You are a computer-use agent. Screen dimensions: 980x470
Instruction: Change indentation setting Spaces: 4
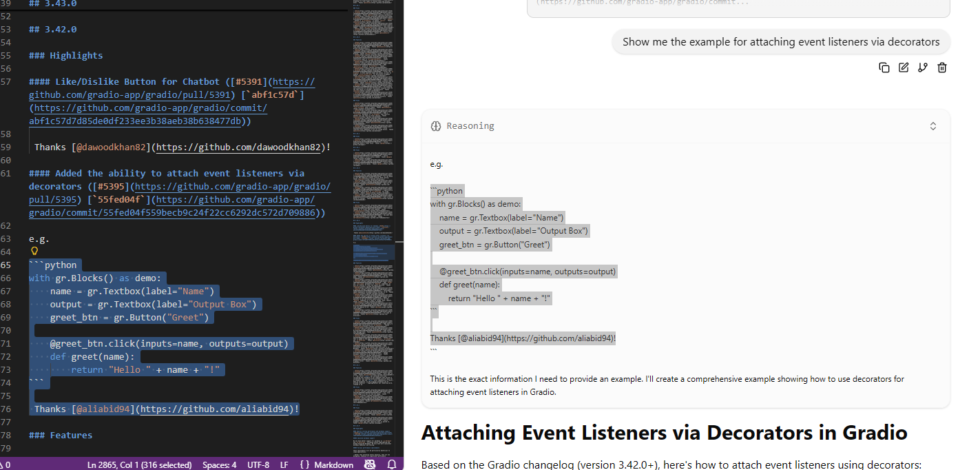[x=219, y=464]
